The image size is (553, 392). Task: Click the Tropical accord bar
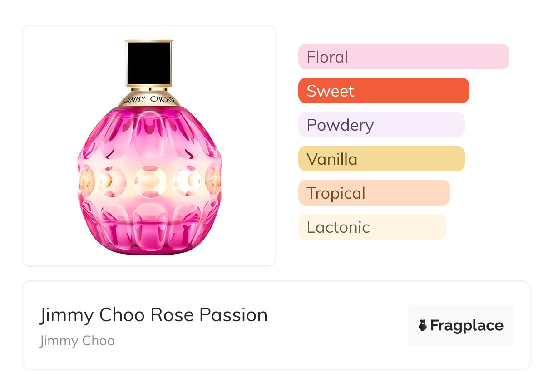(x=374, y=193)
